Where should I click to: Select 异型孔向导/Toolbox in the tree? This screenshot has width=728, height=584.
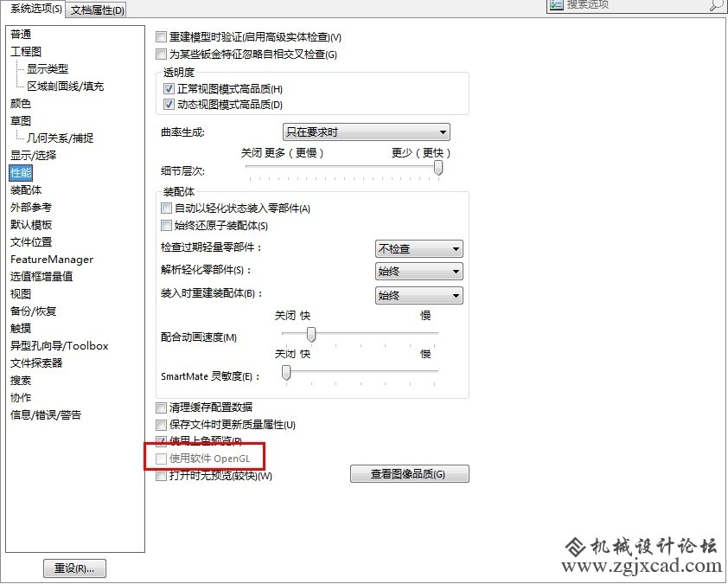(x=59, y=346)
